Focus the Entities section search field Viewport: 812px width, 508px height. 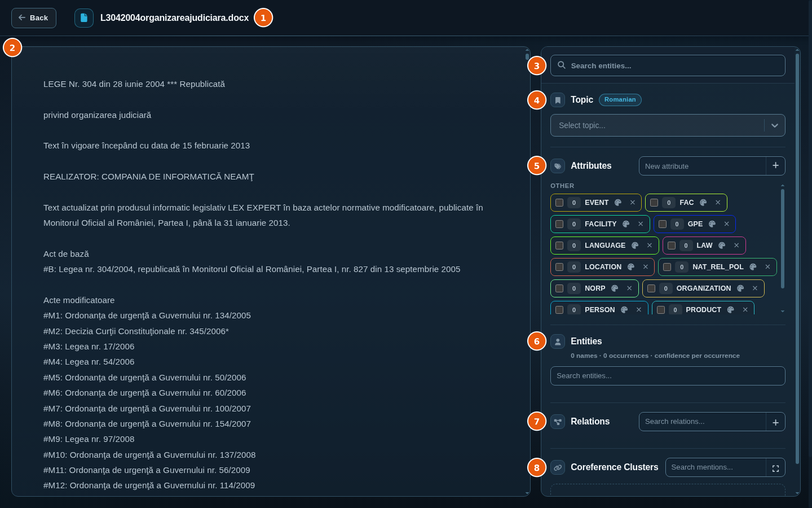tap(668, 376)
